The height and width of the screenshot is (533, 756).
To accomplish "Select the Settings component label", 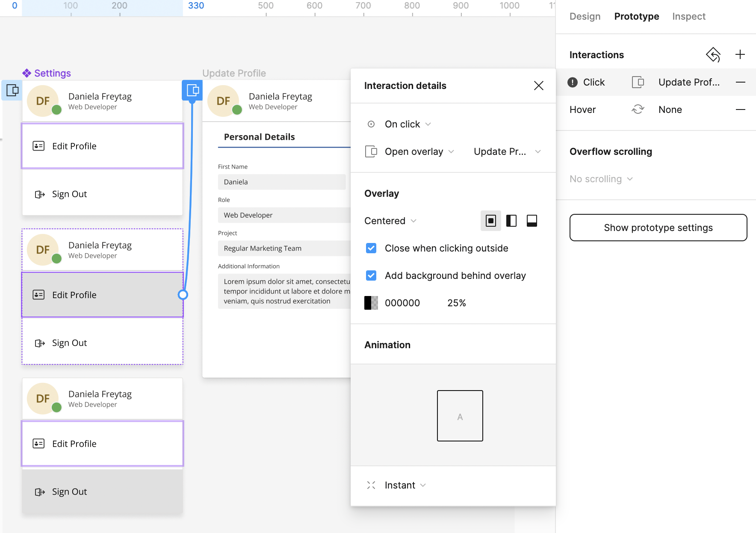I will coord(53,73).
